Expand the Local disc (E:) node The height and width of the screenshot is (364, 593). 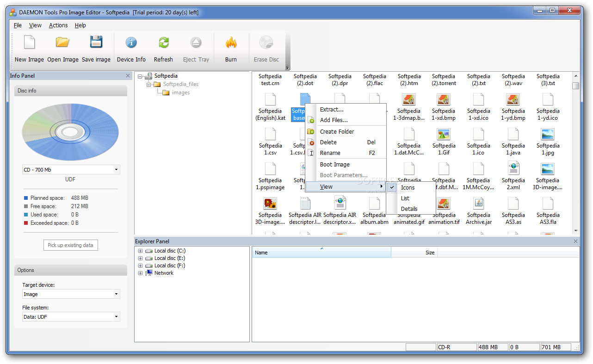[x=140, y=258]
